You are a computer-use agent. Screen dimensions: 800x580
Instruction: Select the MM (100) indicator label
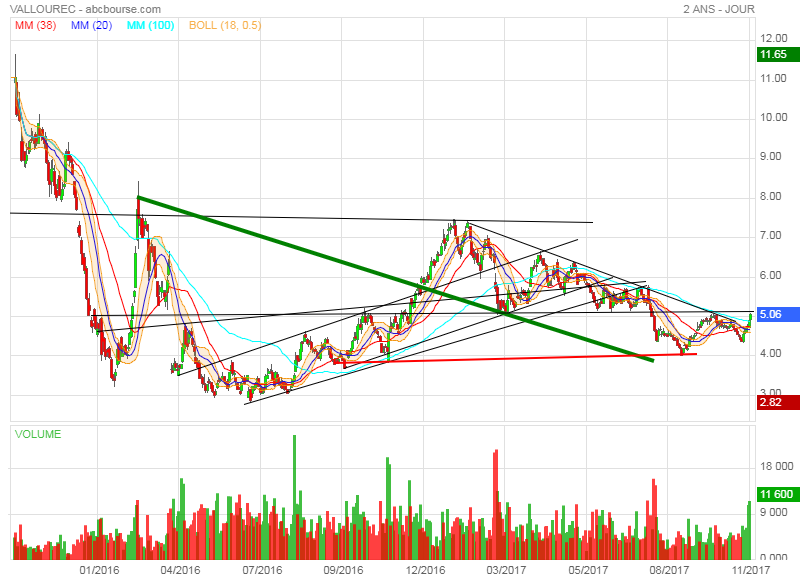pos(151,25)
